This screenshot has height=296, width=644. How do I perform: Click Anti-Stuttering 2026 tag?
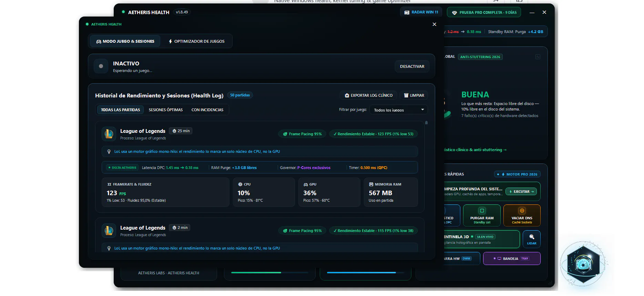point(480,57)
